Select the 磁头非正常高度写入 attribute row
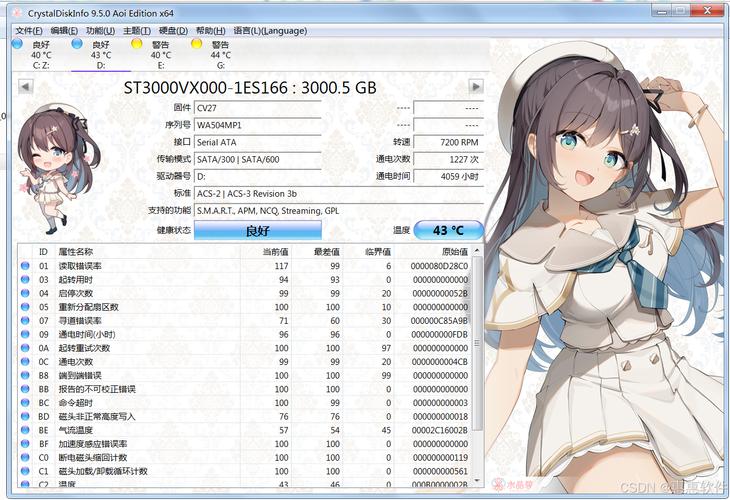 click(x=244, y=417)
